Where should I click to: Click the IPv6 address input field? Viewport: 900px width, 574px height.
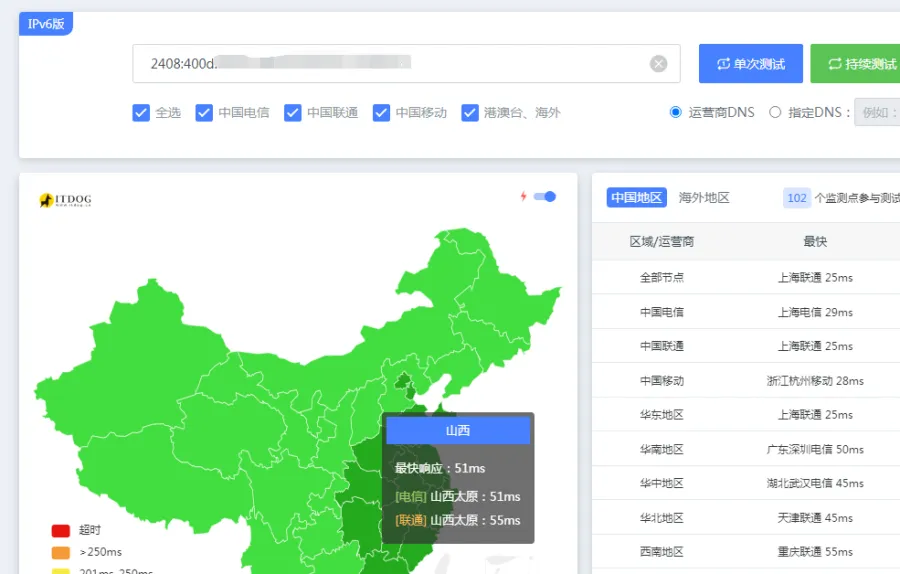(406, 64)
